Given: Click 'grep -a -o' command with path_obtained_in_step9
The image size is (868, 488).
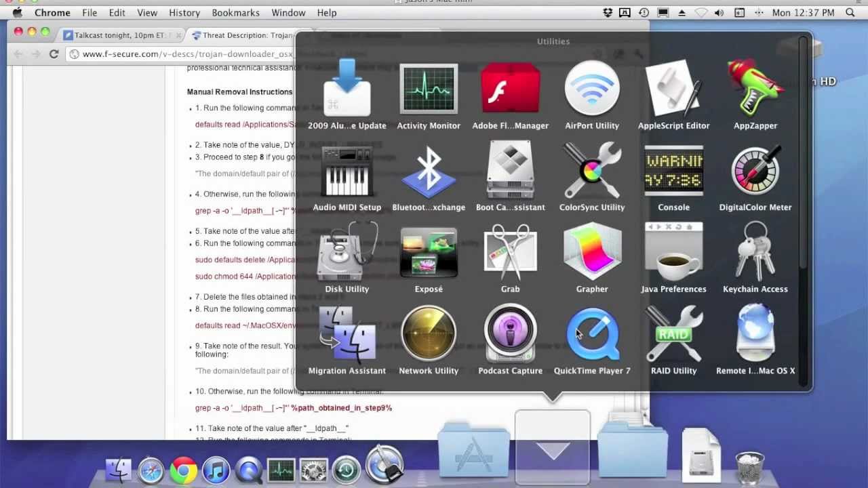Looking at the screenshot, I should point(294,408).
